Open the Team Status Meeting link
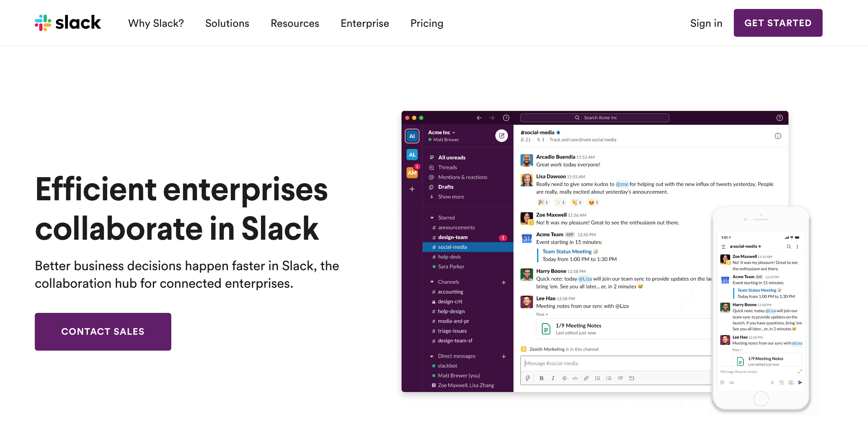Image resolution: width=868 pixels, height=443 pixels. [567, 251]
